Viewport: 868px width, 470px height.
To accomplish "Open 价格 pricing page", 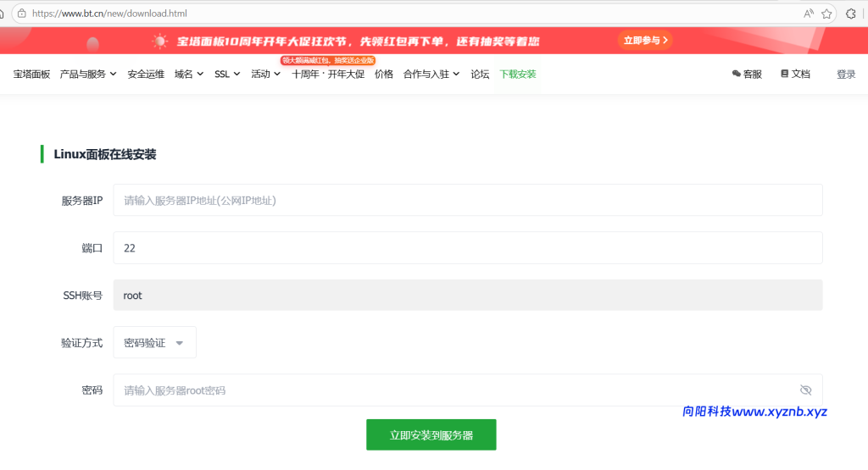I will [384, 74].
